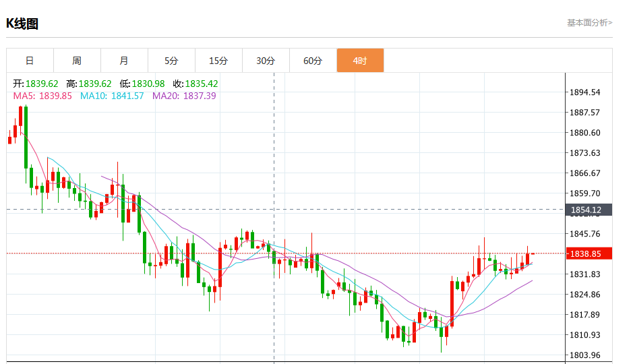Click the 1831.83 price axis label
633x364 pixels.
point(584,274)
